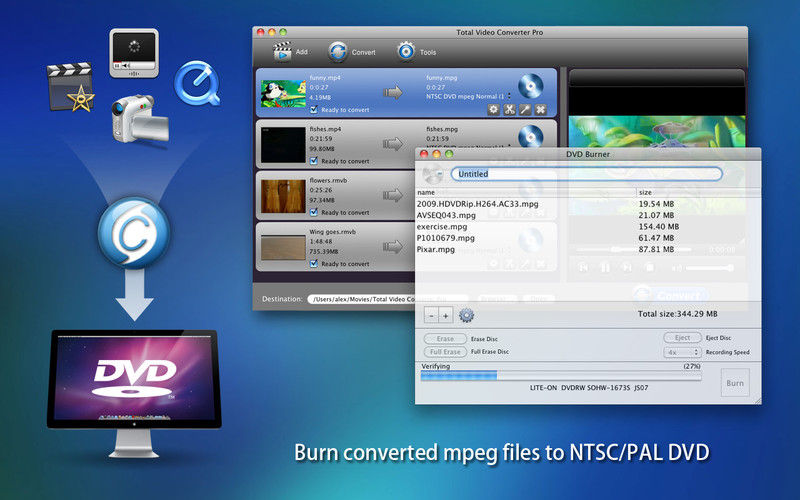Click the Full Erase button
800x500 pixels.
pos(445,352)
